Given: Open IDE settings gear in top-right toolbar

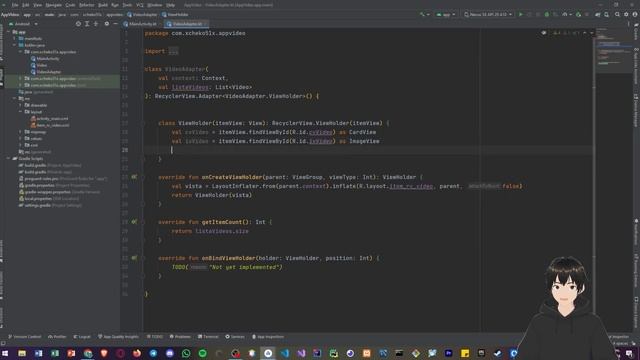Looking at the screenshot, I should pos(626,14).
